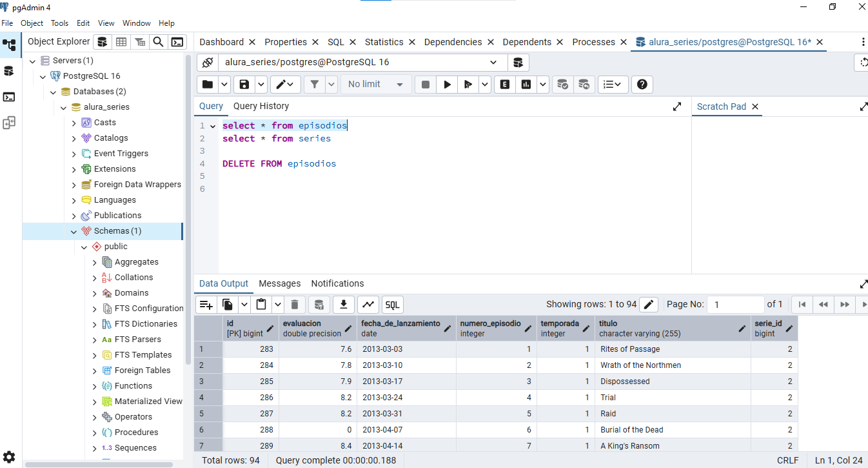Switch to the Messages tab
The height and width of the screenshot is (468, 868).
(280, 283)
